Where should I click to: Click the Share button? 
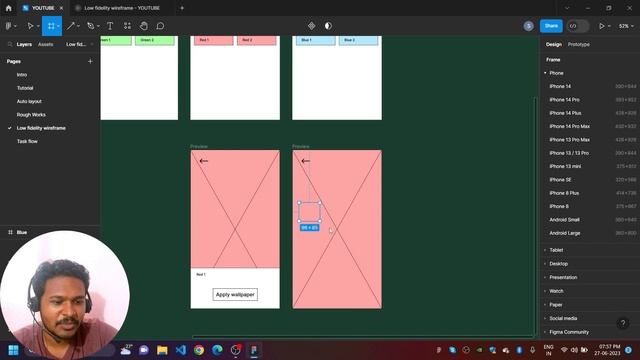click(x=551, y=26)
